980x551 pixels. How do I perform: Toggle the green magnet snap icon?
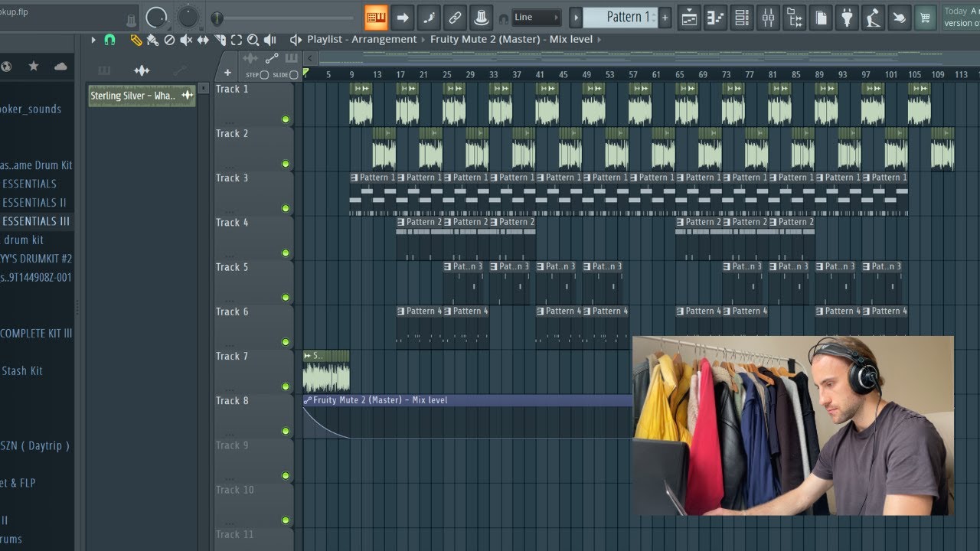(x=109, y=40)
